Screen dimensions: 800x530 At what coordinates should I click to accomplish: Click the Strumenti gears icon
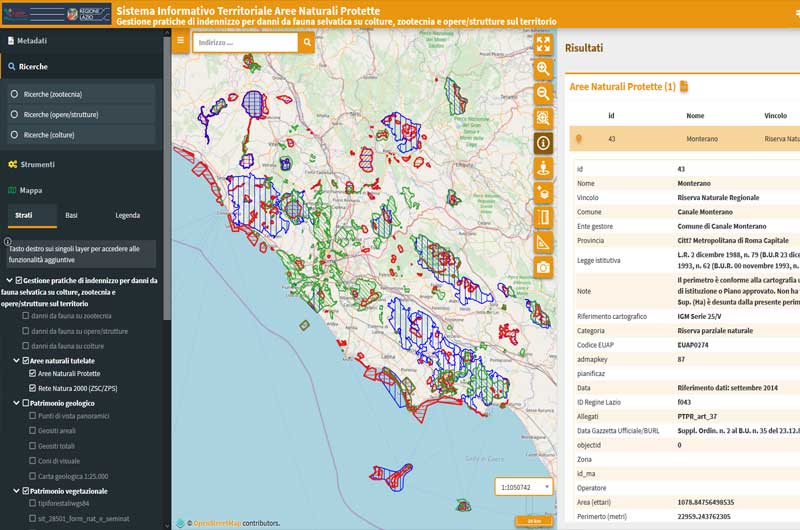[13, 164]
